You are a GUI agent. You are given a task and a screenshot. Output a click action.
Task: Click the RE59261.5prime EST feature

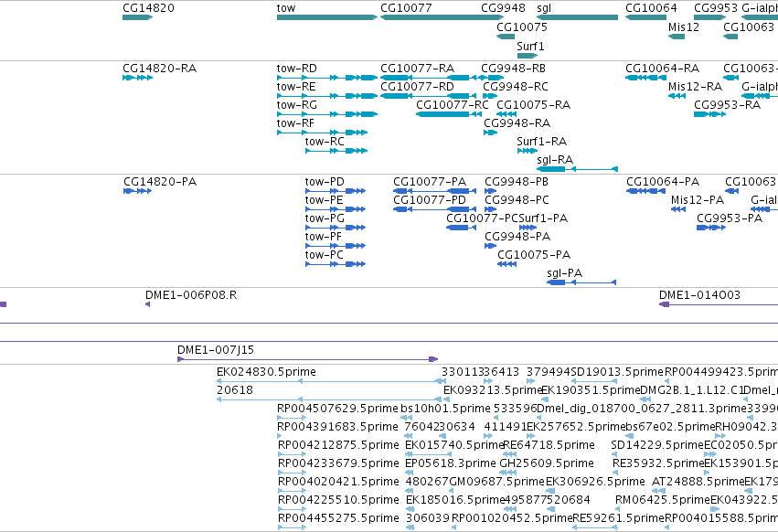point(595,528)
